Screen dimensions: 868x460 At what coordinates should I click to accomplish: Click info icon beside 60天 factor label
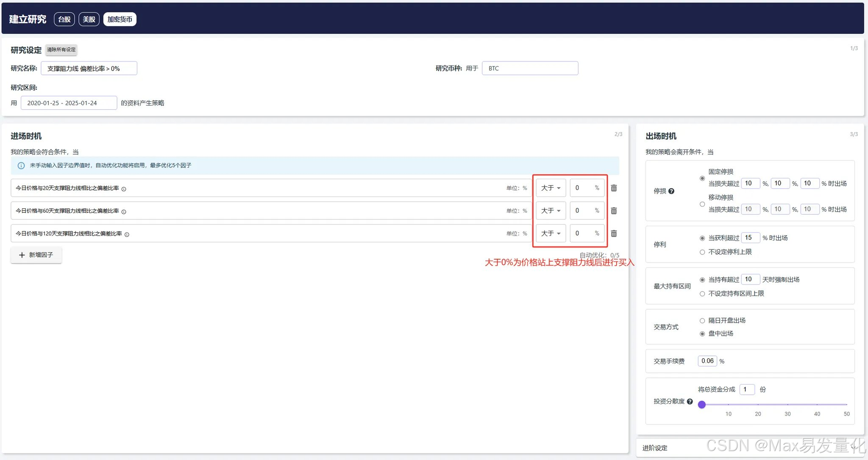point(124,211)
